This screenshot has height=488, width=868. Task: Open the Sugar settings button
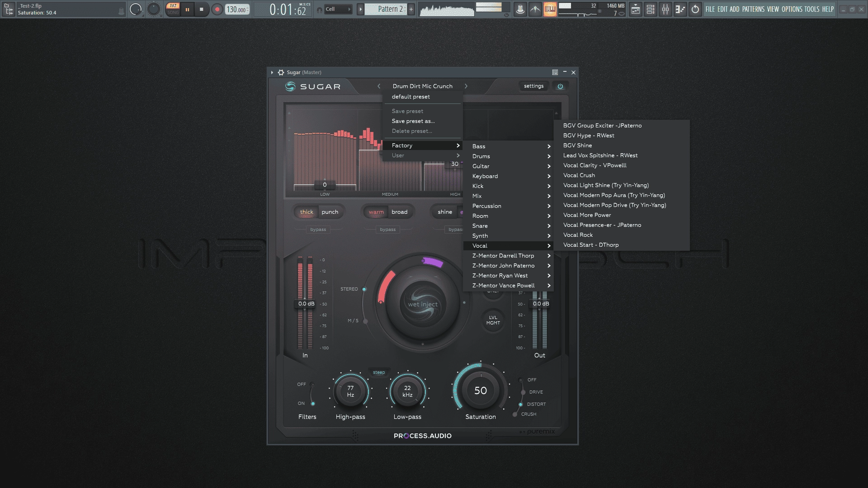(x=533, y=86)
